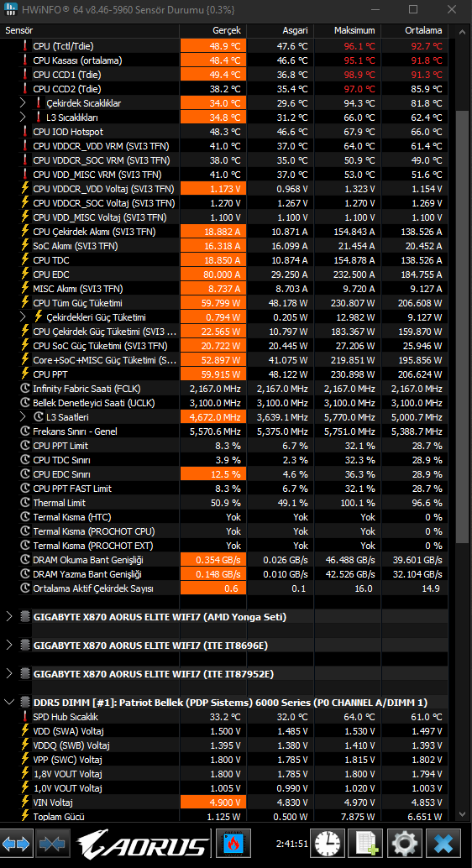Viewport: 472px width, 868px height.
Task: Open settings with the gear icon
Action: tap(405, 844)
